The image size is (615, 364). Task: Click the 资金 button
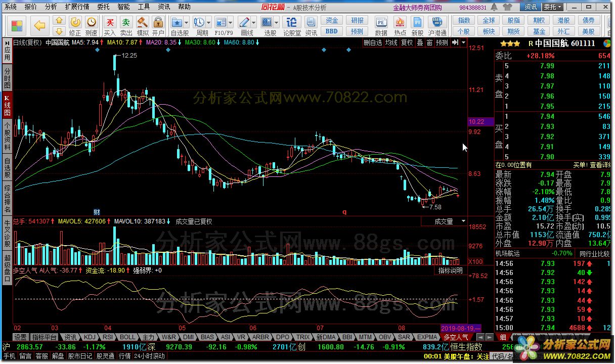tap(332, 20)
